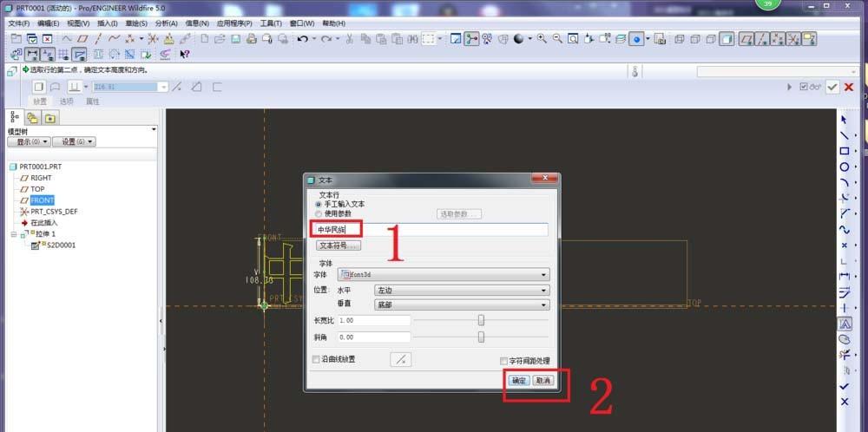This screenshot has height=432, width=868.
Task: Select the use parameter radio button
Action: pyautogui.click(x=319, y=213)
